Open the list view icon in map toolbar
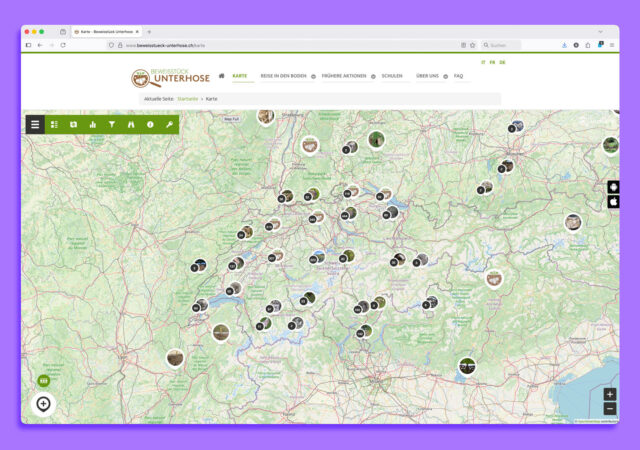Screen dimensions: 640x450 click(54, 125)
